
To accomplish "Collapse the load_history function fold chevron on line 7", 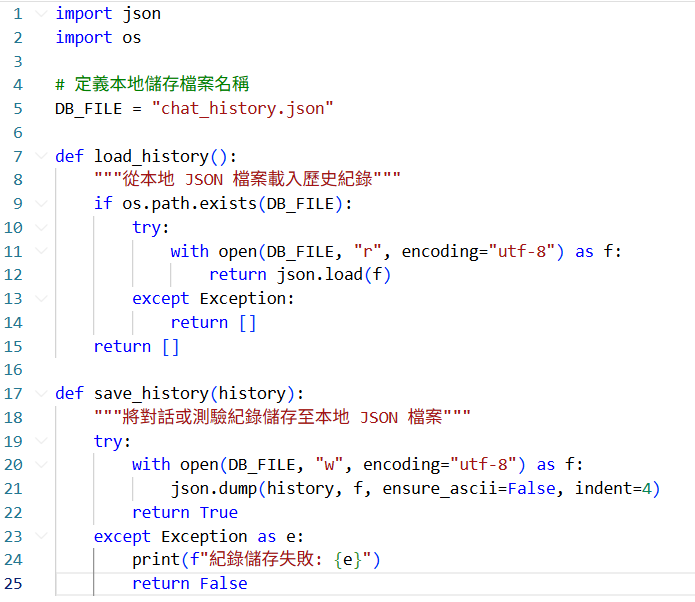I will [x=41, y=156].
